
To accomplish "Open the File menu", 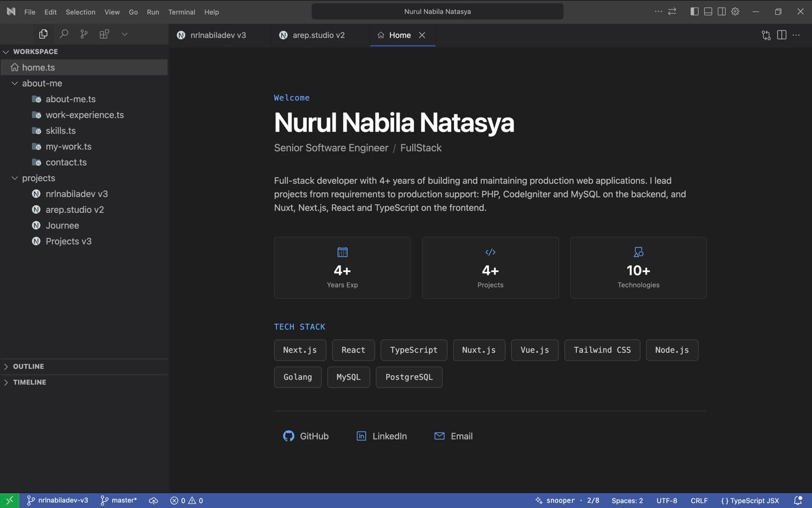I will tap(30, 12).
